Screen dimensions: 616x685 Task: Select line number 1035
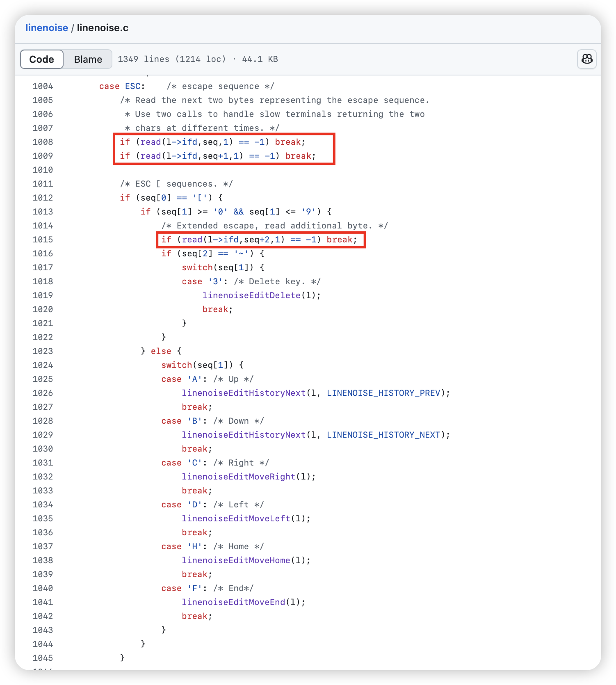pos(43,518)
